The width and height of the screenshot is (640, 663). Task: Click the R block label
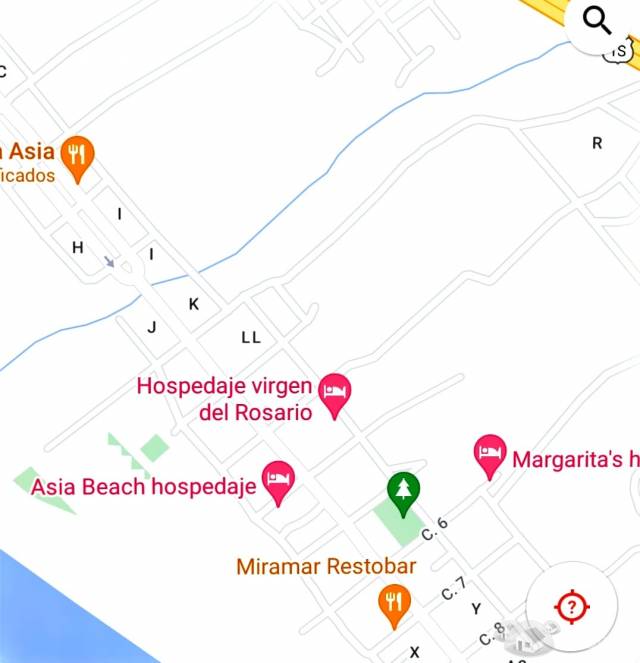coord(597,143)
